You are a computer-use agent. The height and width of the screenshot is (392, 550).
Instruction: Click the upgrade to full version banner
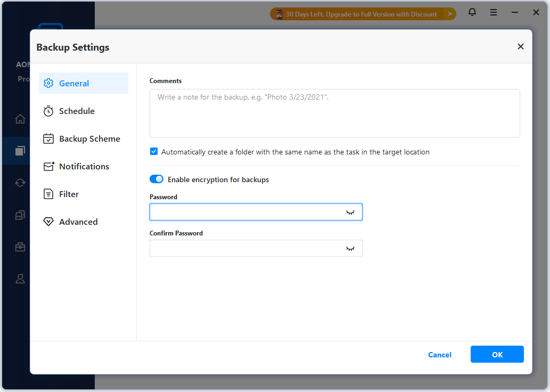pyautogui.click(x=363, y=14)
